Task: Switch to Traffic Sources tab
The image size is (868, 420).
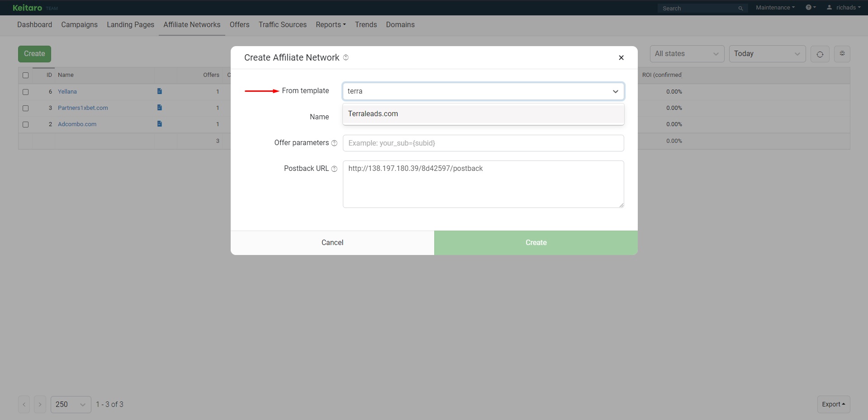Action: point(282,25)
